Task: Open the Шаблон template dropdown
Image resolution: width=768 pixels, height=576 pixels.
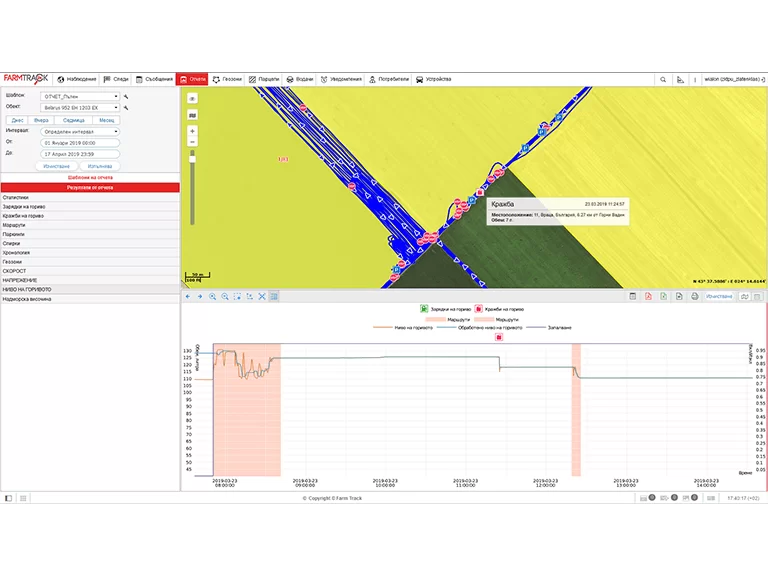Action: [80, 96]
